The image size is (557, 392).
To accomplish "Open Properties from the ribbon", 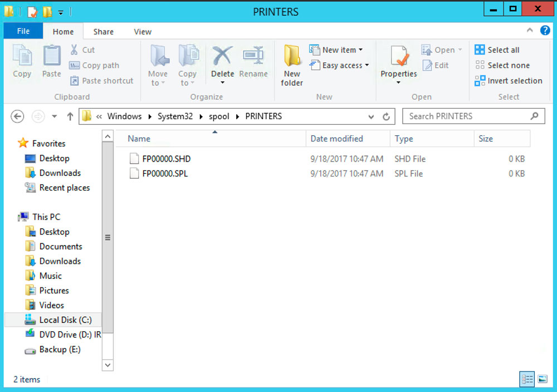I will (398, 60).
